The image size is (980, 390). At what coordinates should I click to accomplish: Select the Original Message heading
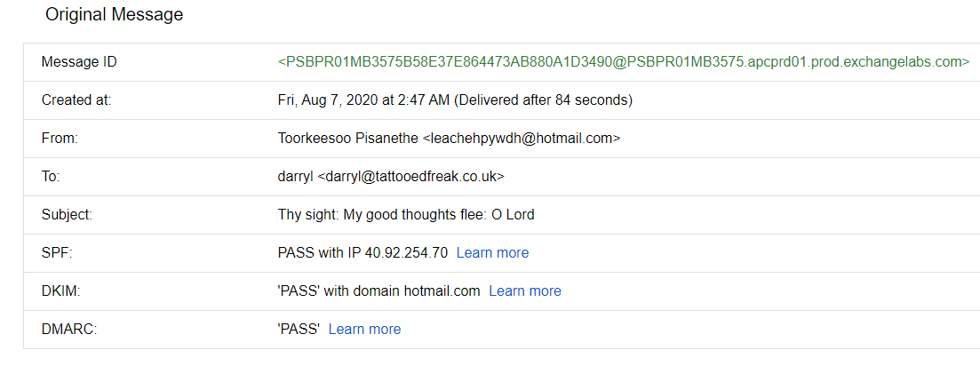click(x=115, y=15)
